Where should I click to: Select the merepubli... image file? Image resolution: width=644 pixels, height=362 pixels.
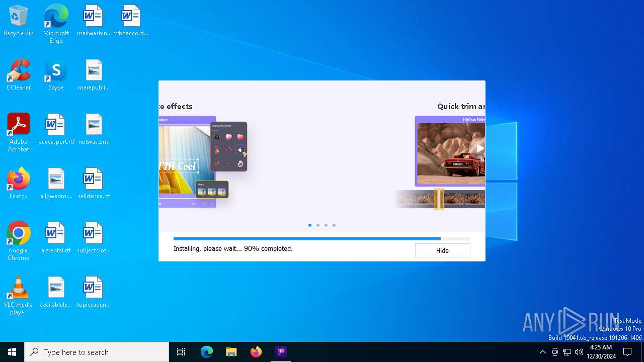coord(94,75)
